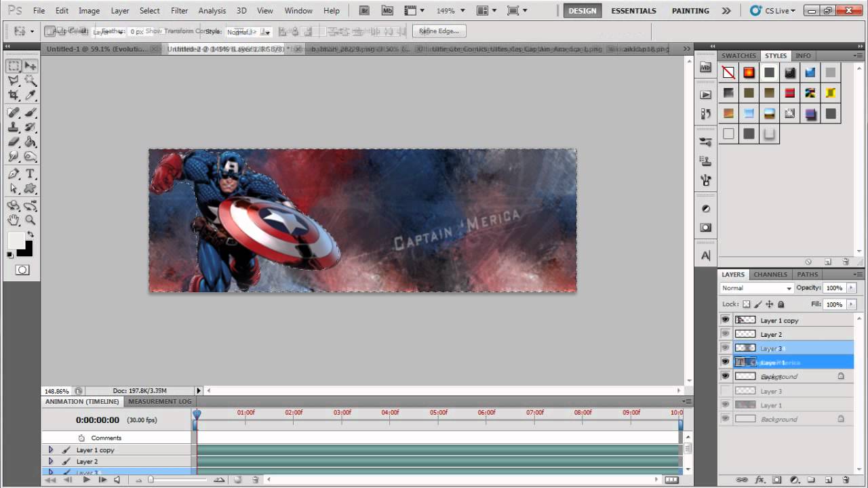
Task: Enable the Comments stopwatch in timeline
Action: tap(81, 438)
